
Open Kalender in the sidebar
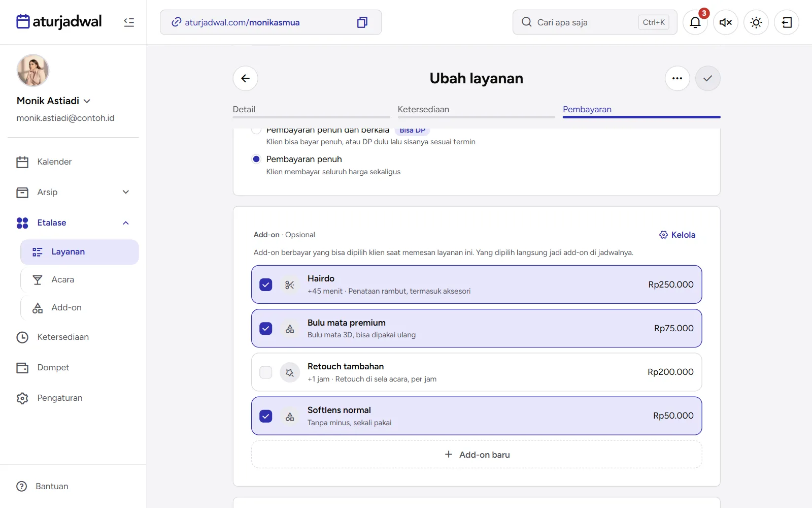(73, 162)
